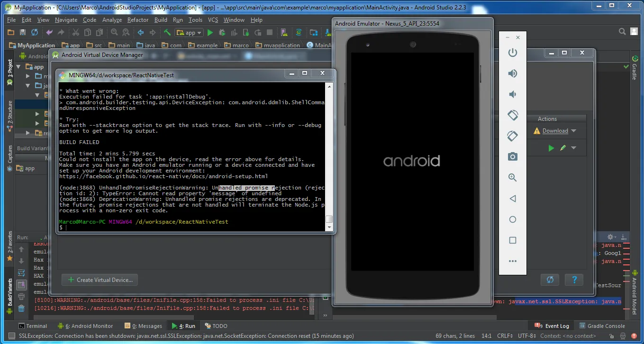Rotate the emulator left
This screenshot has height=344, width=644.
click(512, 115)
